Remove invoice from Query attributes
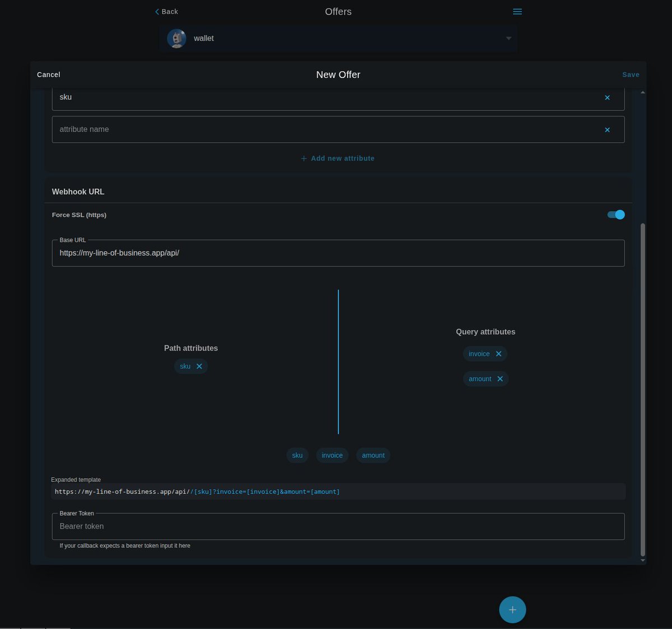 point(498,354)
